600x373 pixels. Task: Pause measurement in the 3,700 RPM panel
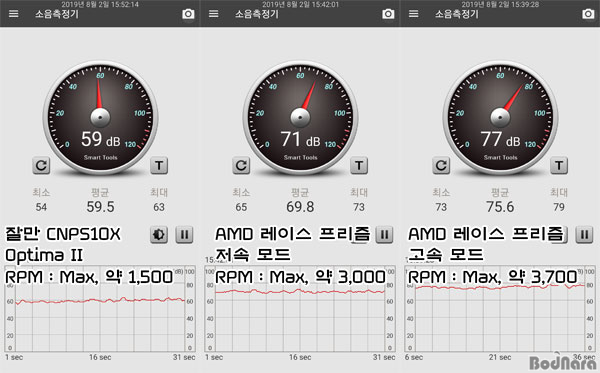tap(584, 235)
